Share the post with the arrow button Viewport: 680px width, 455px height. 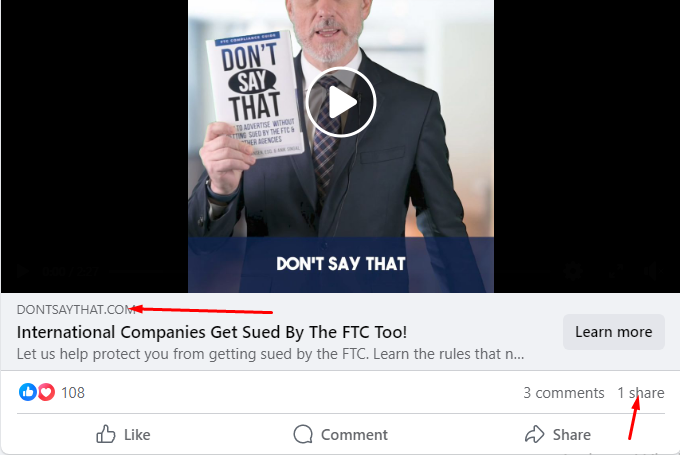558,434
